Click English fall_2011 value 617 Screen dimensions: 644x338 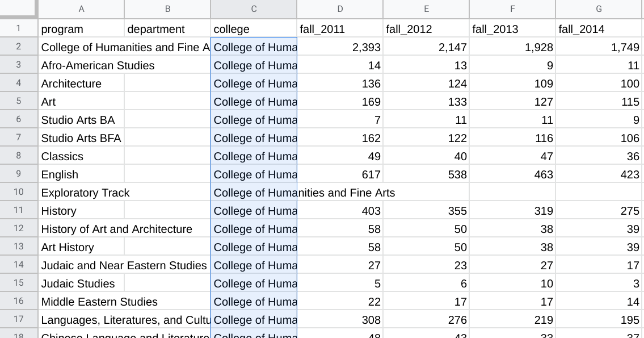pos(340,174)
